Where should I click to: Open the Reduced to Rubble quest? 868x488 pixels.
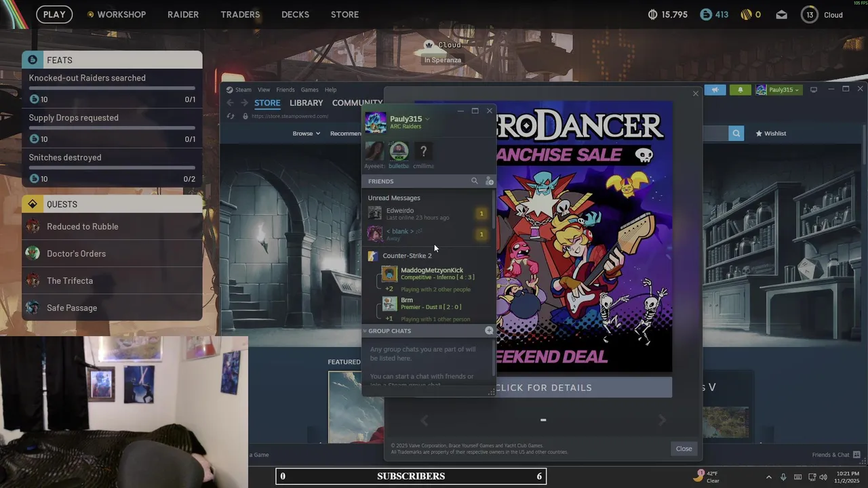pos(112,226)
